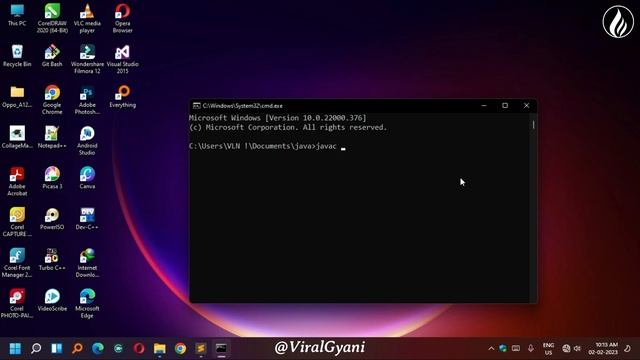Launch Visual Studio 2015 shortcut
This screenshot has width=640, height=360.
(122, 59)
